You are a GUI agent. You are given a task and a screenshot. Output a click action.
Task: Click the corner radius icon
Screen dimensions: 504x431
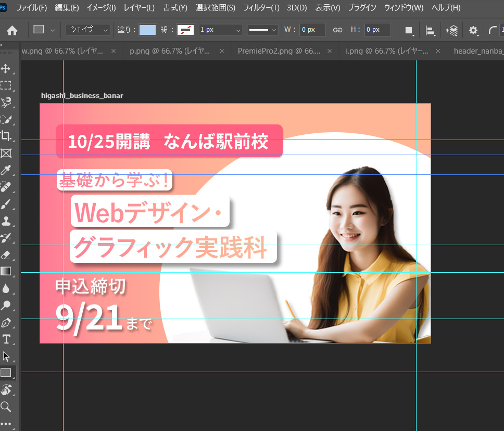(492, 31)
